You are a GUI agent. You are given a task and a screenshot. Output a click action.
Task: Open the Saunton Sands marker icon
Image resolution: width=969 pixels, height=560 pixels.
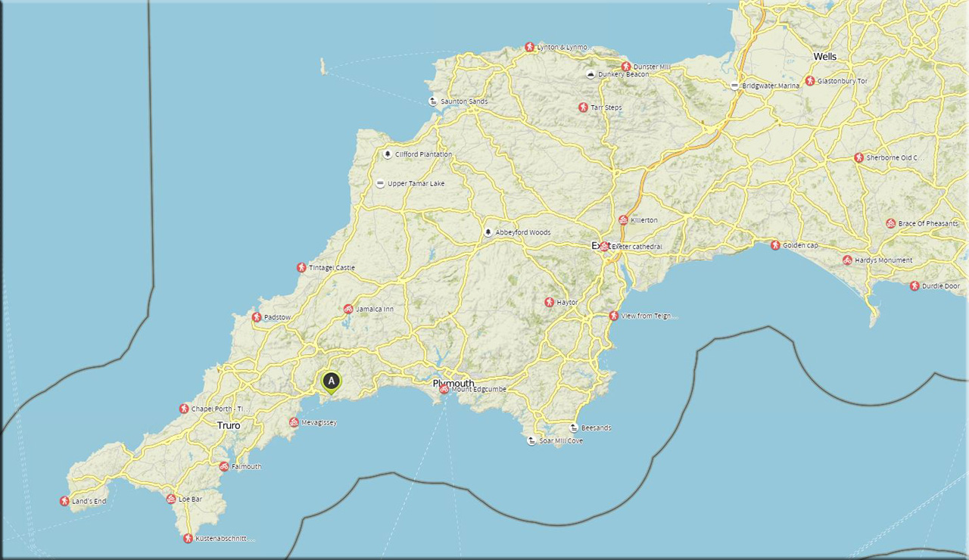pyautogui.click(x=433, y=101)
